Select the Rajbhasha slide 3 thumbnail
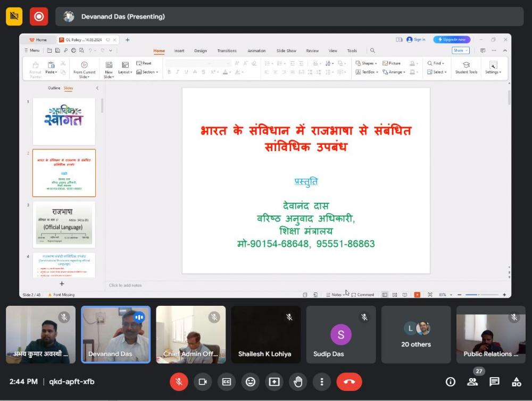The width and height of the screenshot is (532, 401). pyautogui.click(x=64, y=224)
